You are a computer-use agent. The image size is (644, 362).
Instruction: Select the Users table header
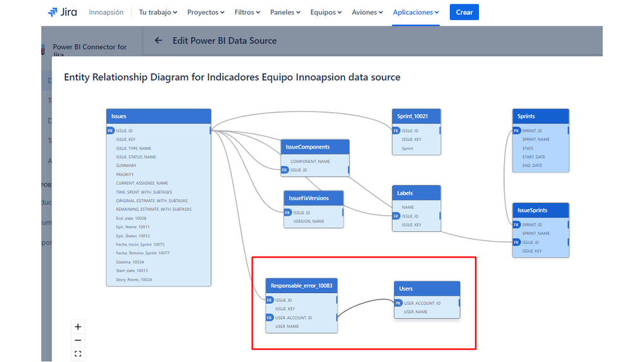427,289
